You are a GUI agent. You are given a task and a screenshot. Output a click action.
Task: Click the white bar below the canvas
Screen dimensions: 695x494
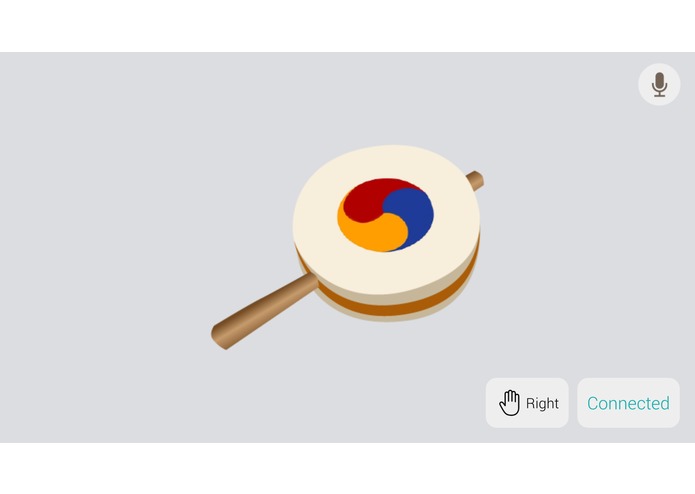coord(348,468)
